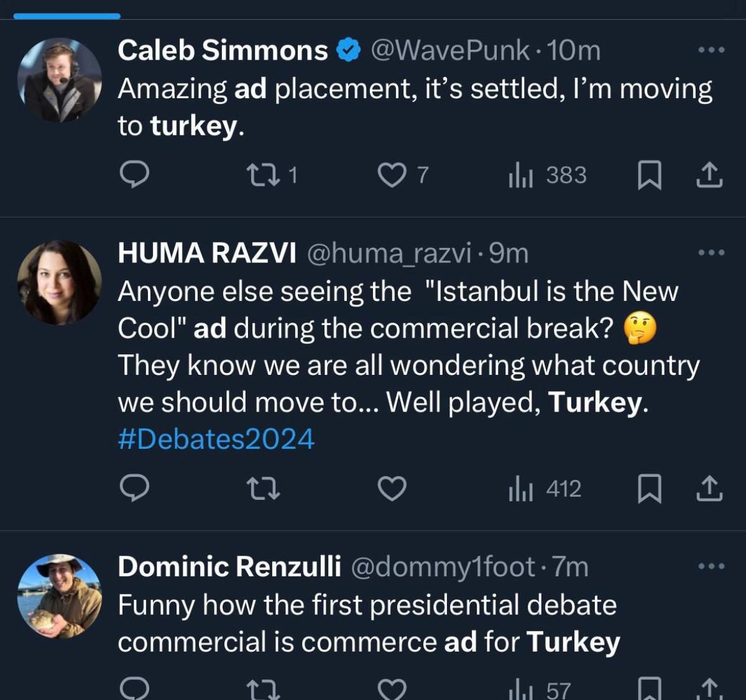Bookmark HUMA RAZVI's tweet
This screenshot has width=746, height=700.
[x=649, y=489]
